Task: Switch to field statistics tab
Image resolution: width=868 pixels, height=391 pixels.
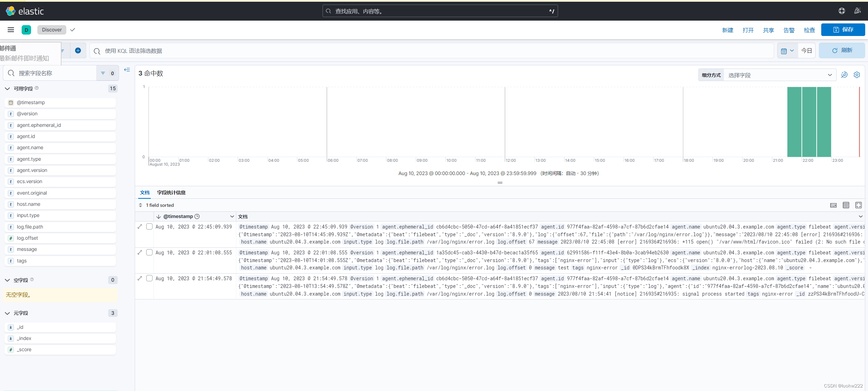Action: (x=171, y=193)
